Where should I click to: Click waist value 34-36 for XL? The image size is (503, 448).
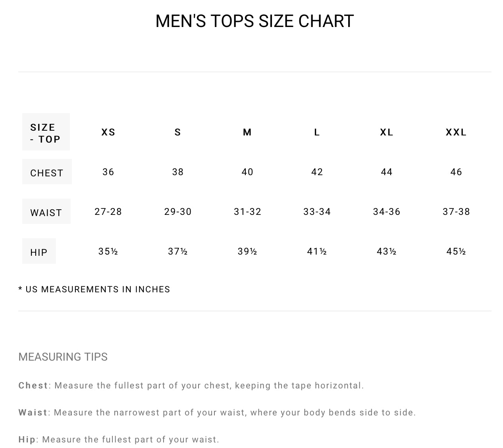click(387, 212)
